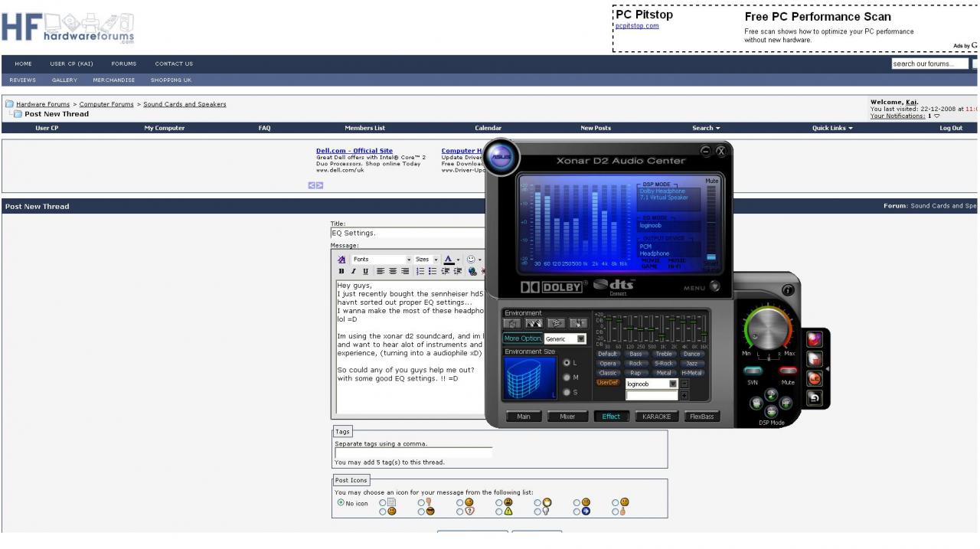Select environment size M radio button

coord(567,377)
